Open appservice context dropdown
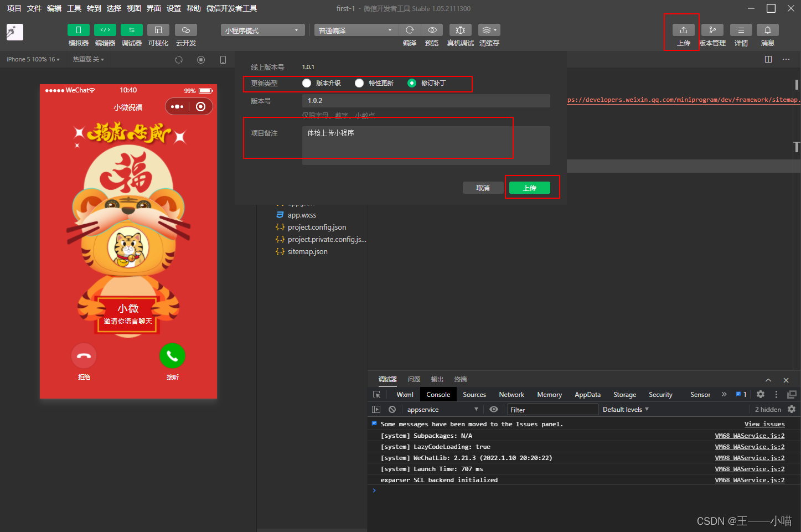The image size is (801, 532). click(443, 410)
